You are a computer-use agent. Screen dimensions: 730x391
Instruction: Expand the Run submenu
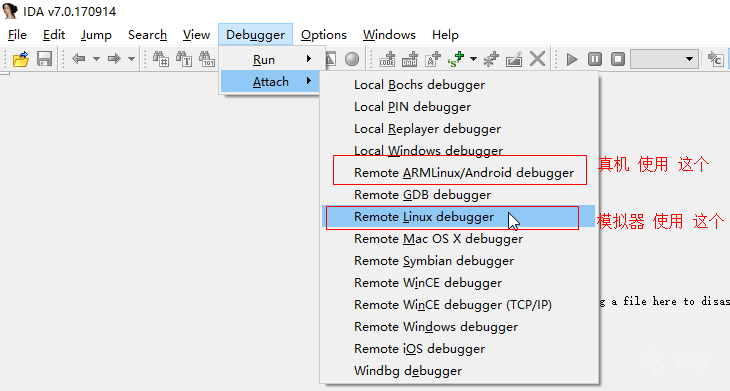[270, 60]
